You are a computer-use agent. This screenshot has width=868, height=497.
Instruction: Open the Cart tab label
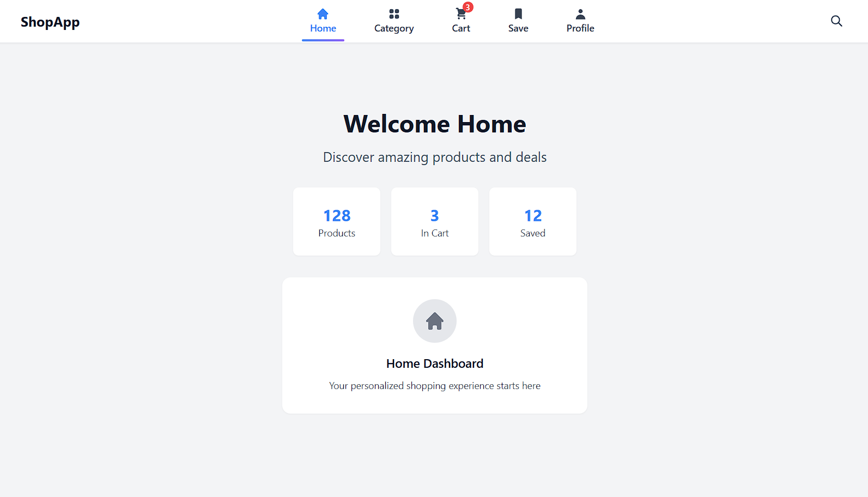point(460,28)
